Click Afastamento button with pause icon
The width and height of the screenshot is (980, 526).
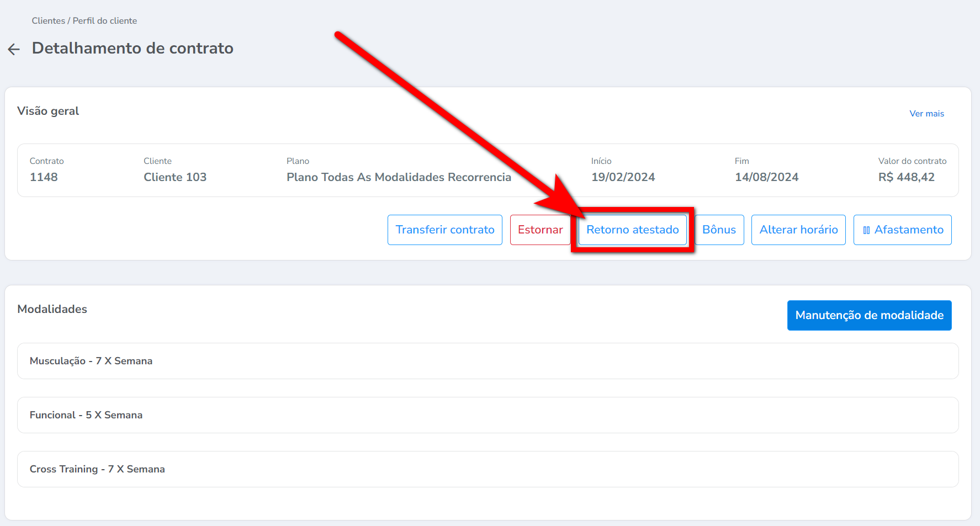point(902,230)
